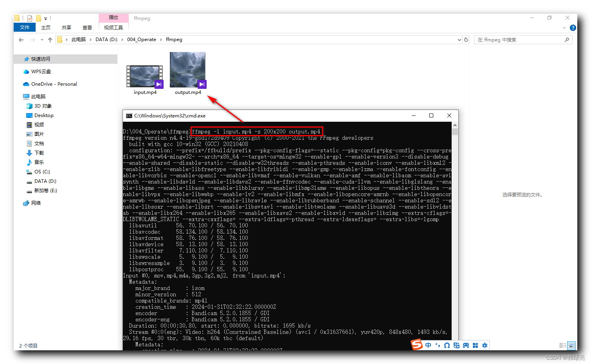Click the cmd window vertical scrollbar thumb
591x364 pixels.
click(x=455, y=132)
